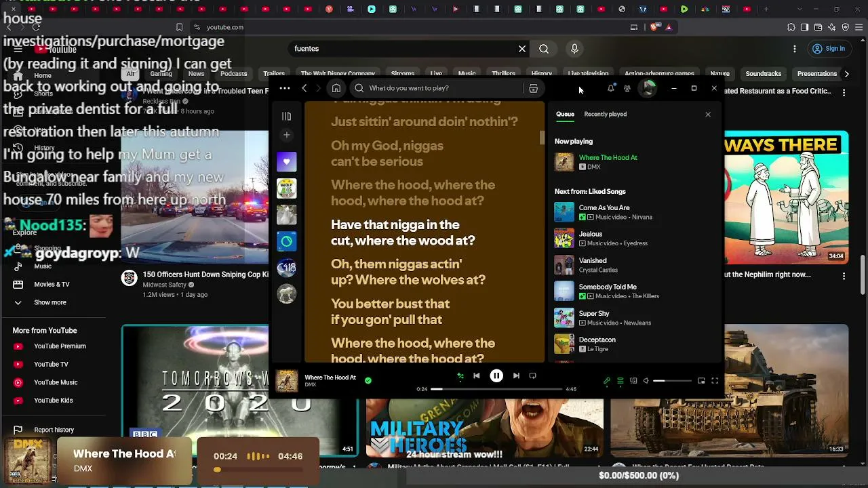Start YouTube voice search microphone
The width and height of the screenshot is (868, 488).
pyautogui.click(x=574, y=49)
